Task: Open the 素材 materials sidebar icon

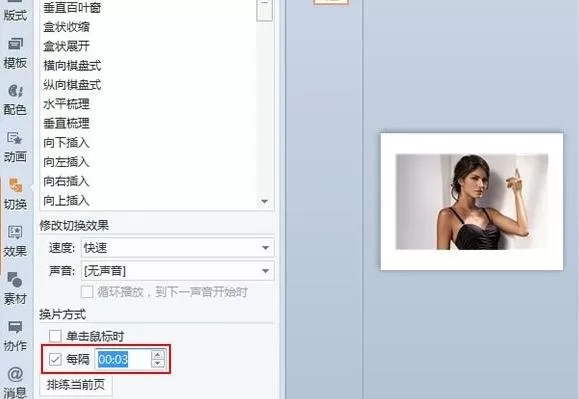Action: 15,289
